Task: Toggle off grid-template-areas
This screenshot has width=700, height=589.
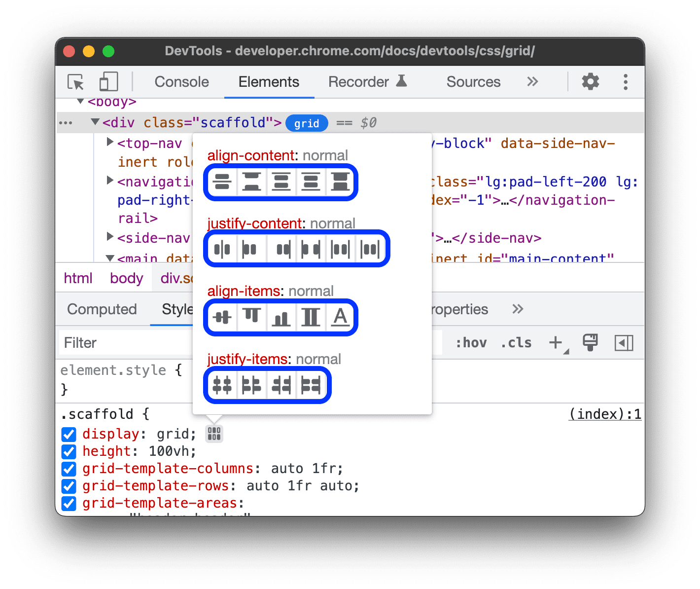Action: (69, 503)
